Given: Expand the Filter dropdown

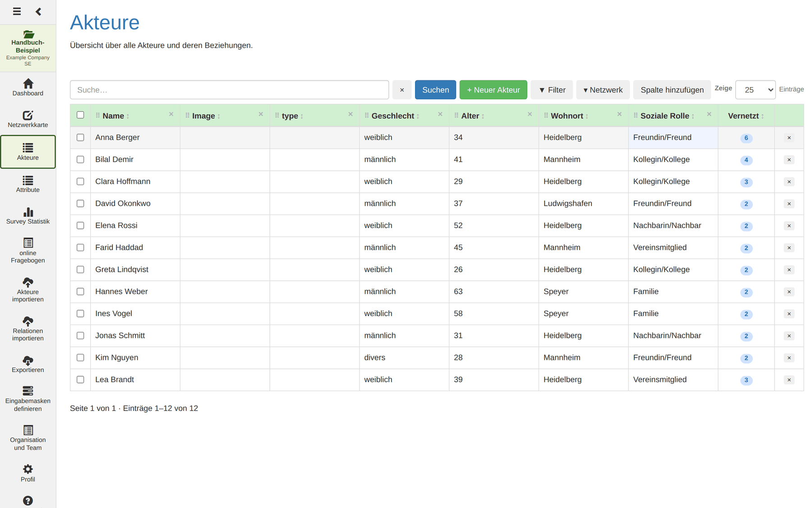Looking at the screenshot, I should point(552,90).
